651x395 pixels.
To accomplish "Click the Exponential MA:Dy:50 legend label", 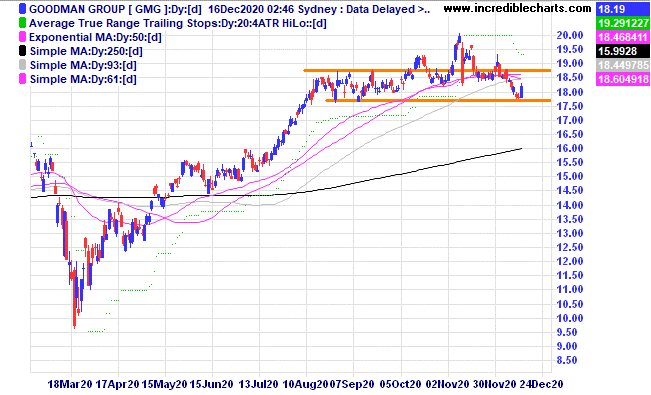I will (95, 37).
